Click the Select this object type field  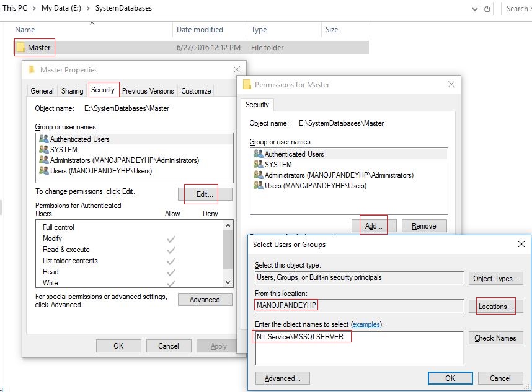tap(359, 278)
